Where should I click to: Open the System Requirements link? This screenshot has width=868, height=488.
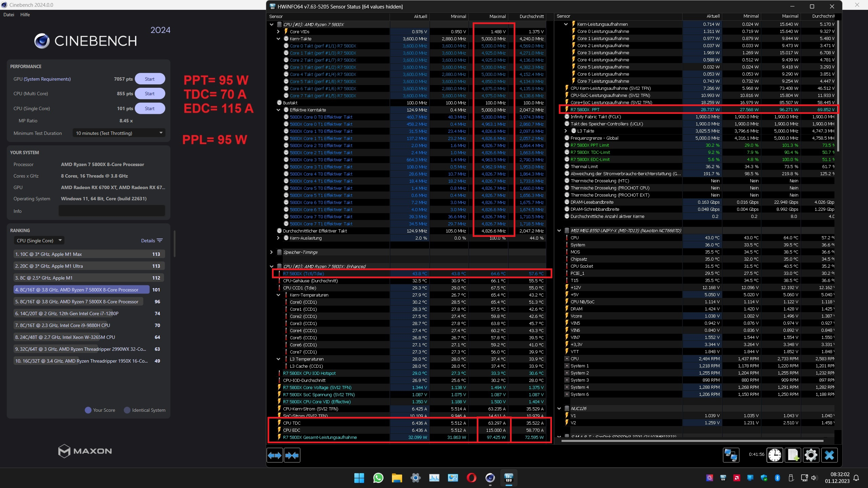47,79
